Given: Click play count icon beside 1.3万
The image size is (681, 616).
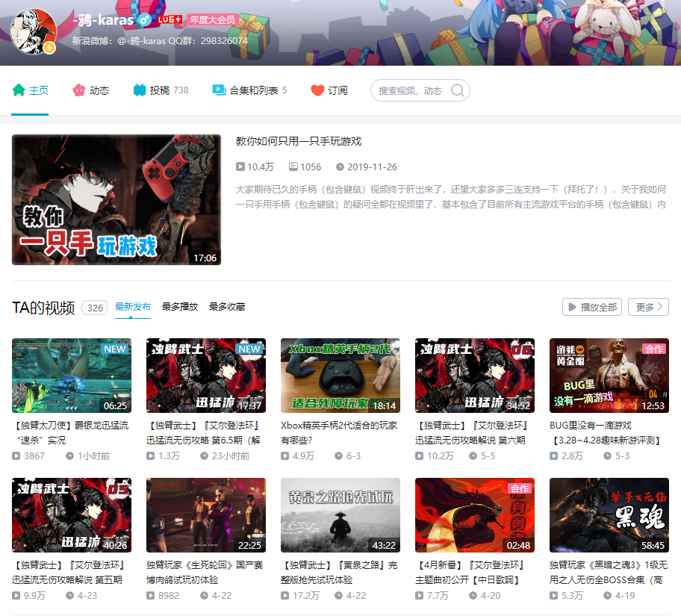Looking at the screenshot, I should click(151, 456).
